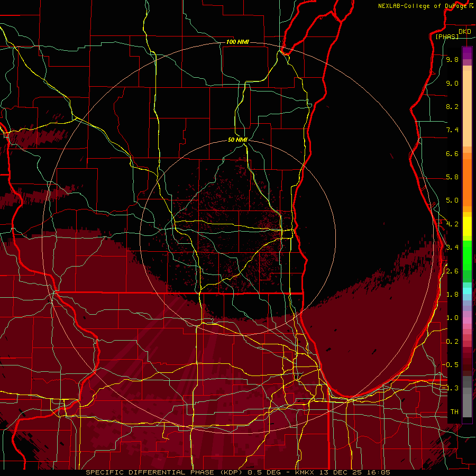Click the -0.5 scale value
The image size is (476, 476).
(x=451, y=365)
